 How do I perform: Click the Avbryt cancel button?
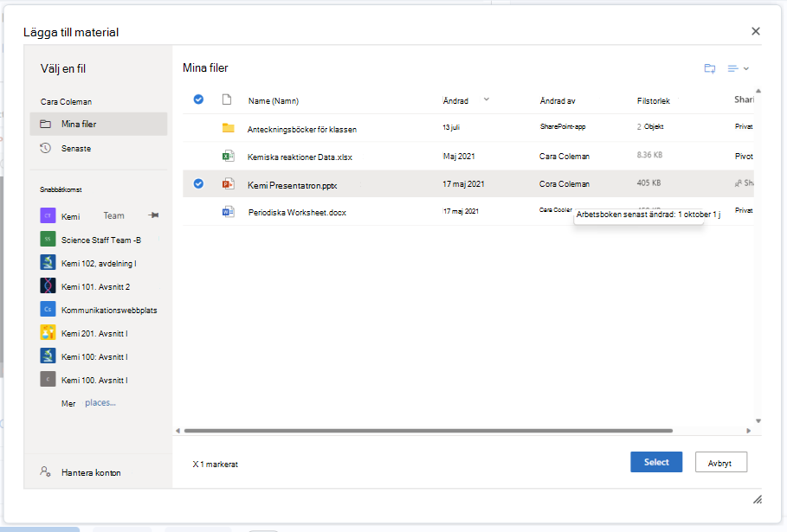click(x=720, y=462)
